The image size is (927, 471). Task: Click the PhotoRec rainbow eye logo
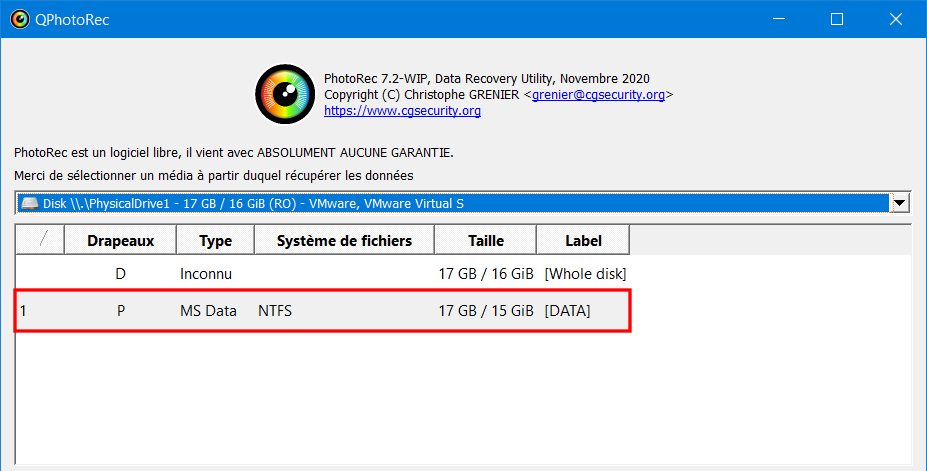[x=285, y=94]
